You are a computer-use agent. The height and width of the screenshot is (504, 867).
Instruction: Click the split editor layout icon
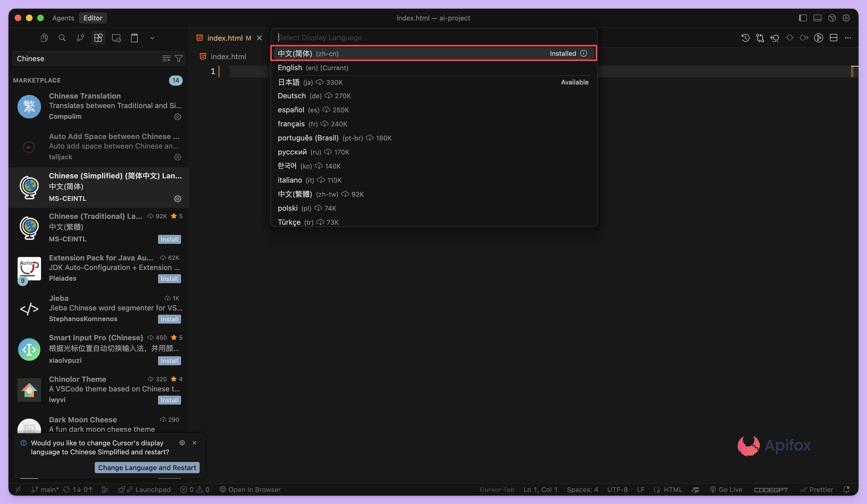pos(833,38)
